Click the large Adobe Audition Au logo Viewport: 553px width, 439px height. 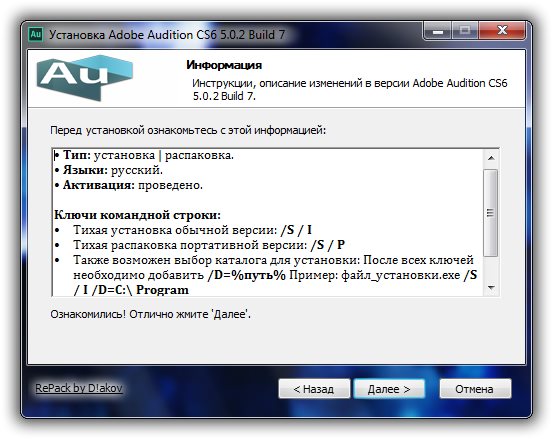click(85, 78)
